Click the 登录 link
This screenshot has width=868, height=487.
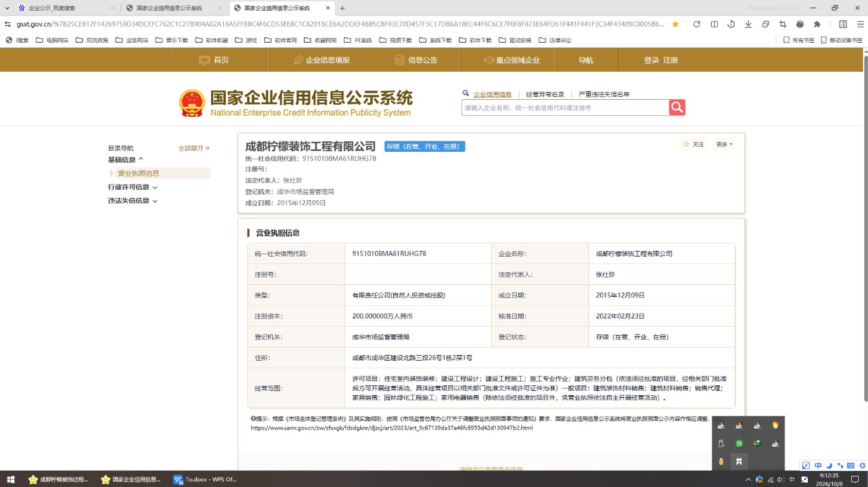pos(651,60)
